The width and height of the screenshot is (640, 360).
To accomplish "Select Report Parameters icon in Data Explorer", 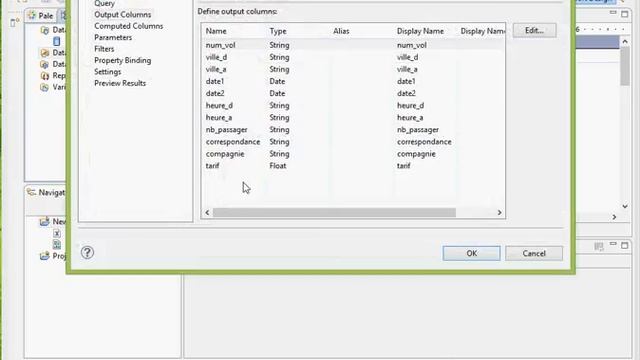I will click(x=44, y=76).
